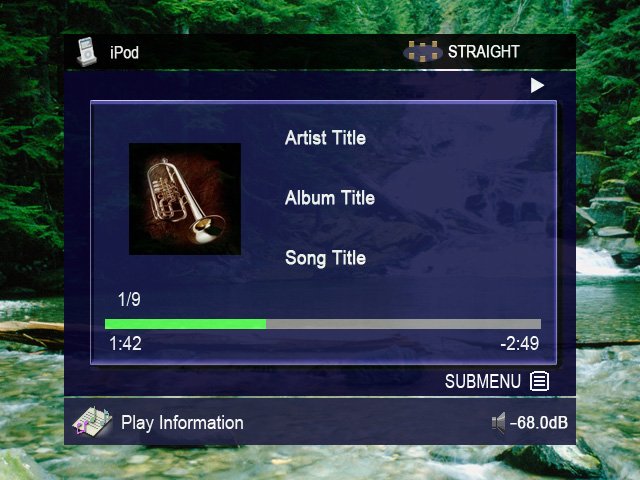Click the play status triangle icon
The width and height of the screenshot is (640, 480).
pyautogui.click(x=537, y=85)
